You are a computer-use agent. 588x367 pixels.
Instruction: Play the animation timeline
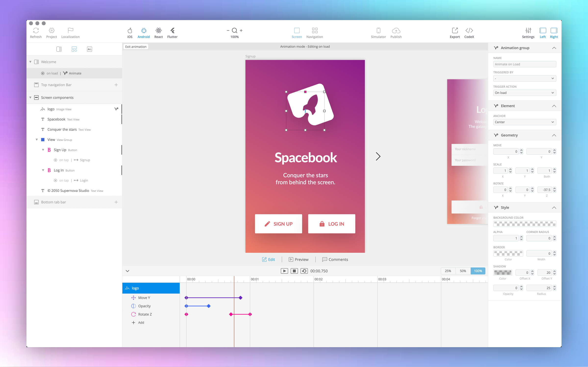[x=284, y=271]
